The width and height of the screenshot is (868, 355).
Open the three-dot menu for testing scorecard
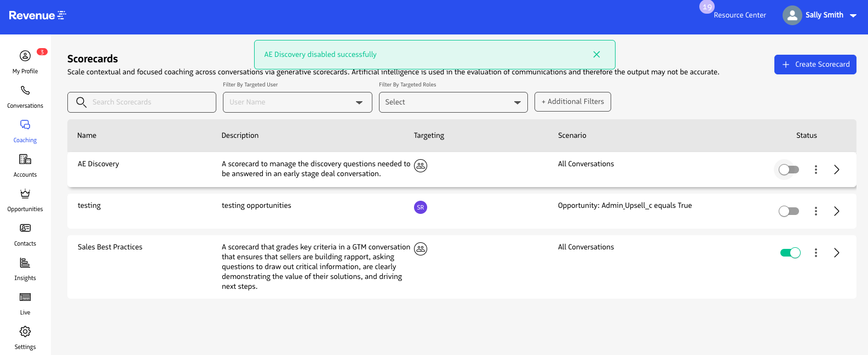point(815,211)
